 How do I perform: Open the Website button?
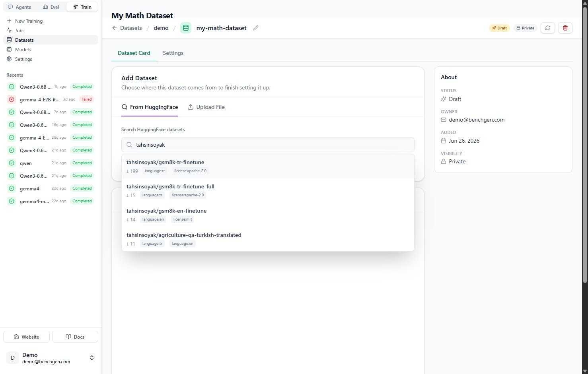26,337
